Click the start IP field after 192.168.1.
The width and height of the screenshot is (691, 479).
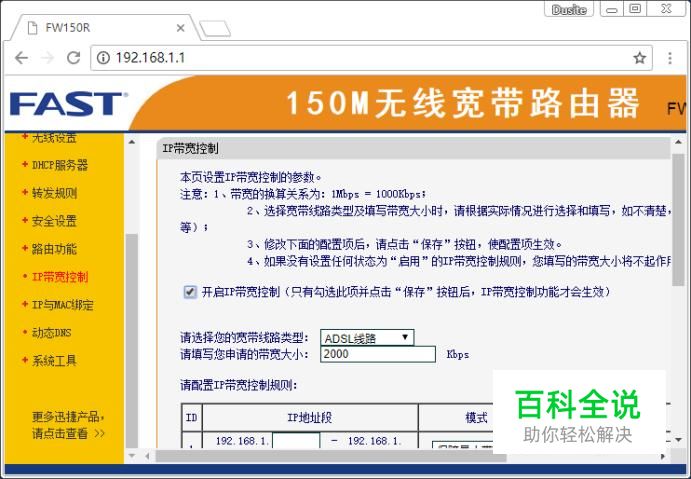click(x=296, y=441)
